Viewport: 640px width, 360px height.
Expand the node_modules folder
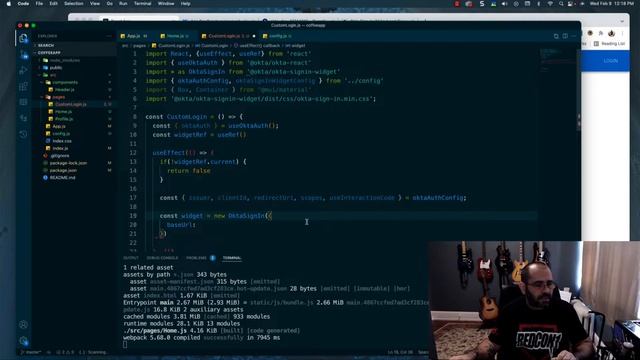[x=74, y=60]
